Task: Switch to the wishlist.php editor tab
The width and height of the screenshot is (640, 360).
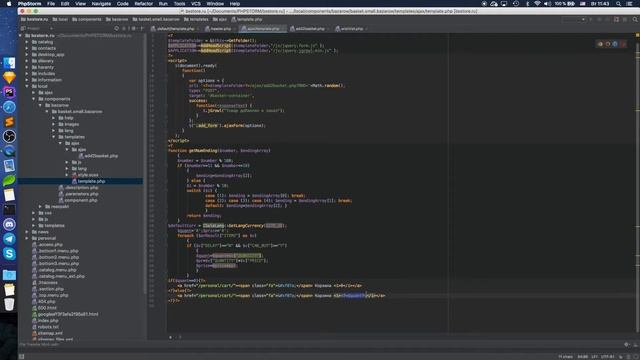Action: coord(351,29)
